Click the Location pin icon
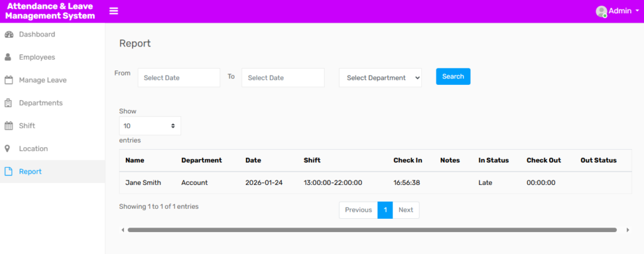The image size is (644, 254). (8, 148)
